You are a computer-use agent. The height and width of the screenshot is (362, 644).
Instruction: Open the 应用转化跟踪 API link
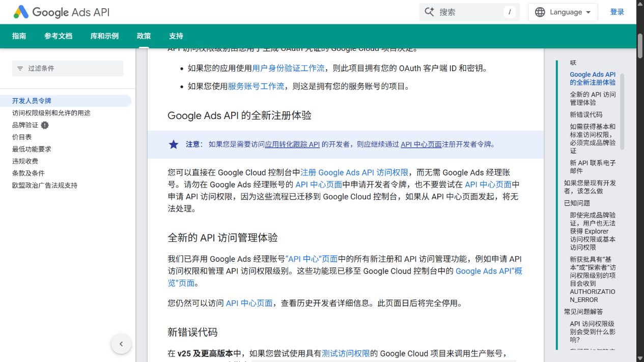(x=292, y=144)
